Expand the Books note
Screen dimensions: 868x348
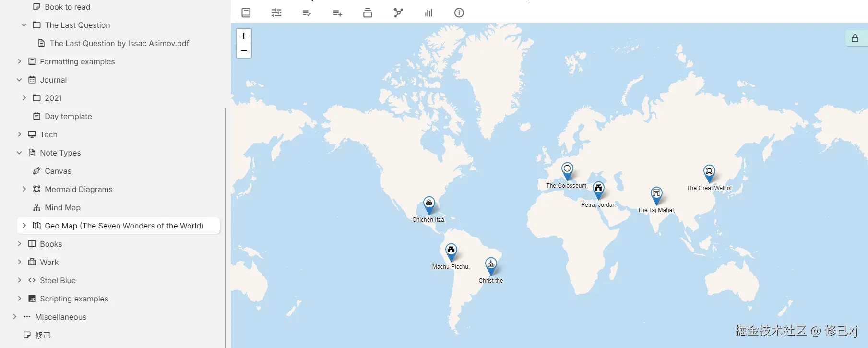19,244
